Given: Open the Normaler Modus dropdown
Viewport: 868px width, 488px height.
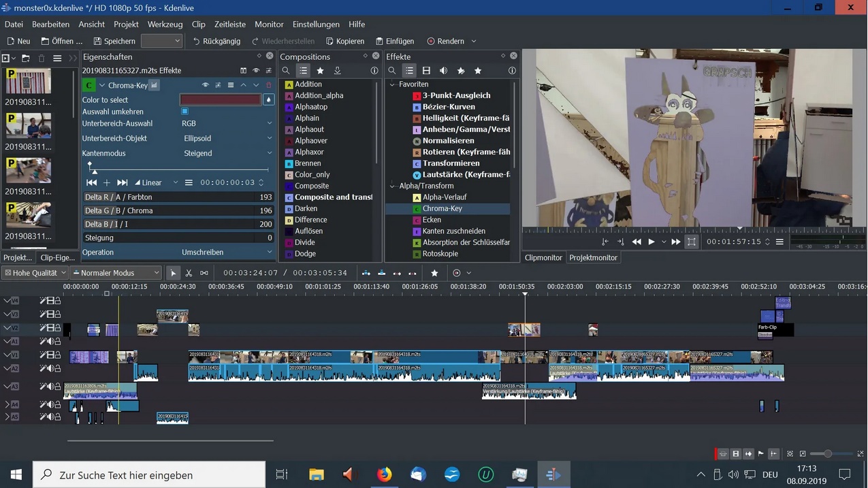Looking at the screenshot, I should pos(116,273).
